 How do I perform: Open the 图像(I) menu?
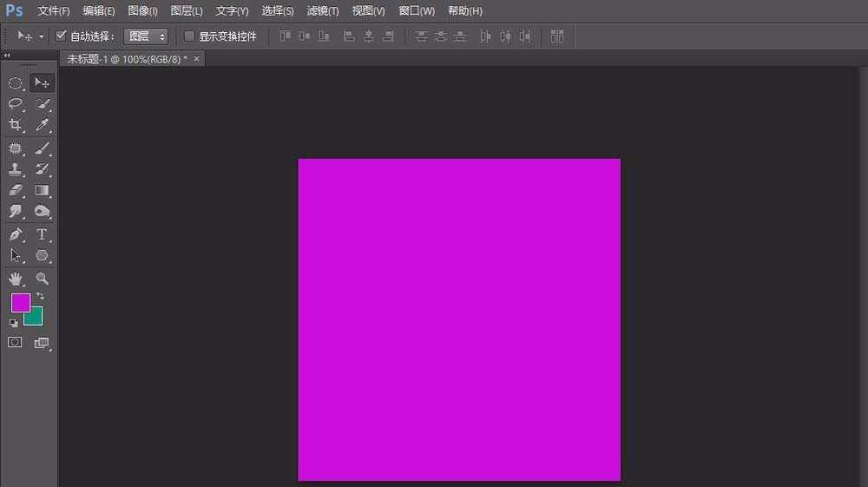tap(142, 11)
